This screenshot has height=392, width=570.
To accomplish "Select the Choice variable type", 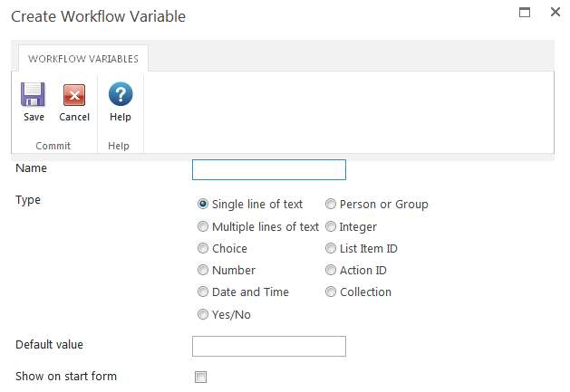I will point(203,249).
